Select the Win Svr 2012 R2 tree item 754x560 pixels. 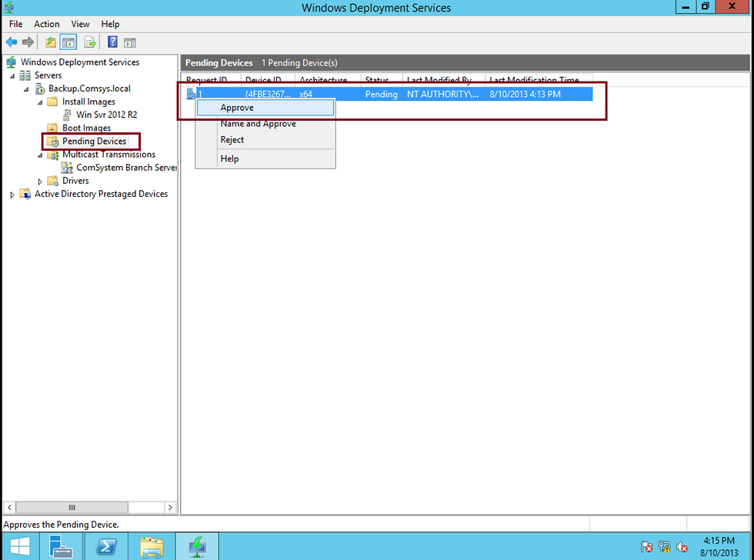107,115
